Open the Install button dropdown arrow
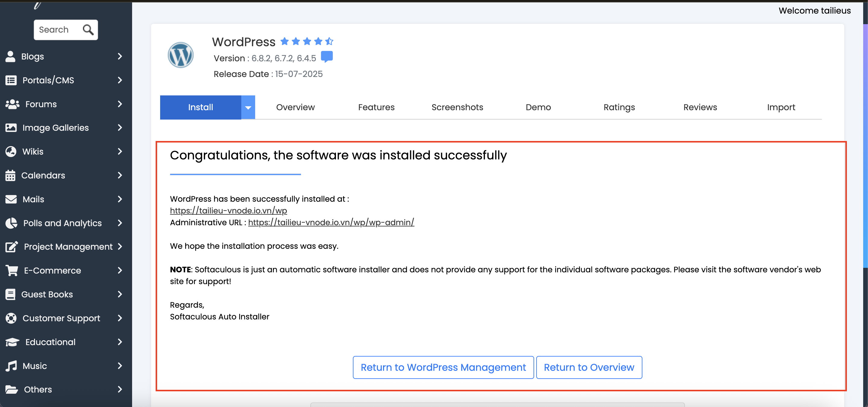Screen dimensions: 868x407 click(248, 107)
